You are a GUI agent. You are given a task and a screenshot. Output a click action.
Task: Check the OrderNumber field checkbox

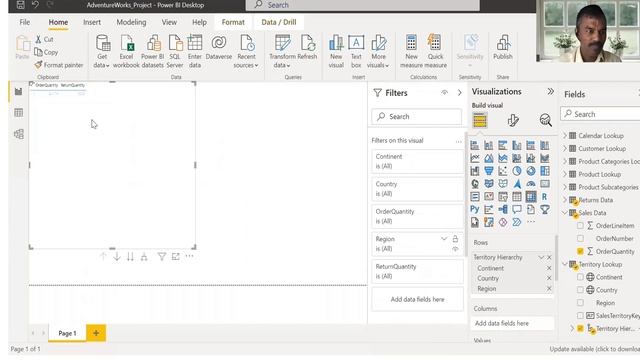point(580,238)
